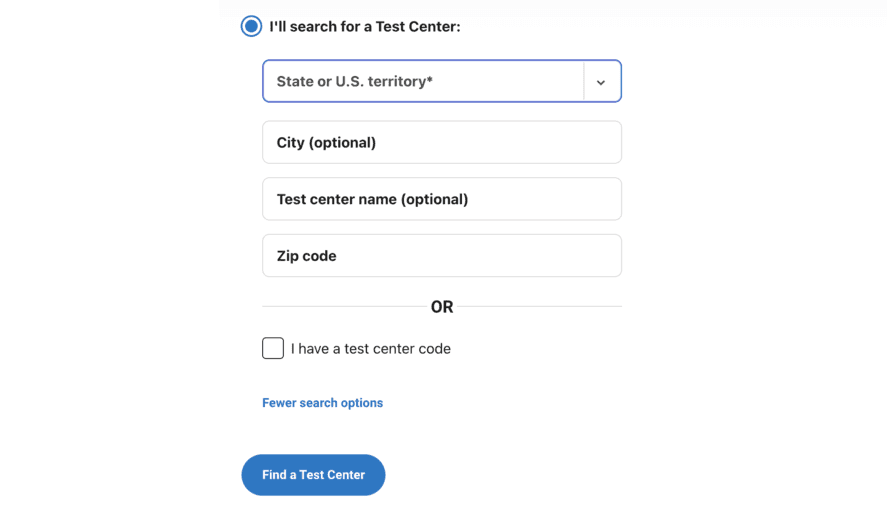Click the blue circle radio next to search option
This screenshot has width=887, height=511.
coord(251,26)
